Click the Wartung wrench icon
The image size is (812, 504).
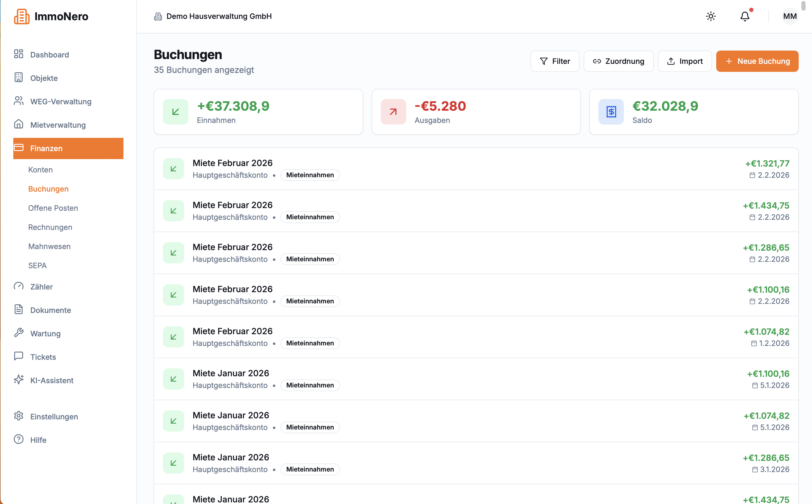pos(19,333)
